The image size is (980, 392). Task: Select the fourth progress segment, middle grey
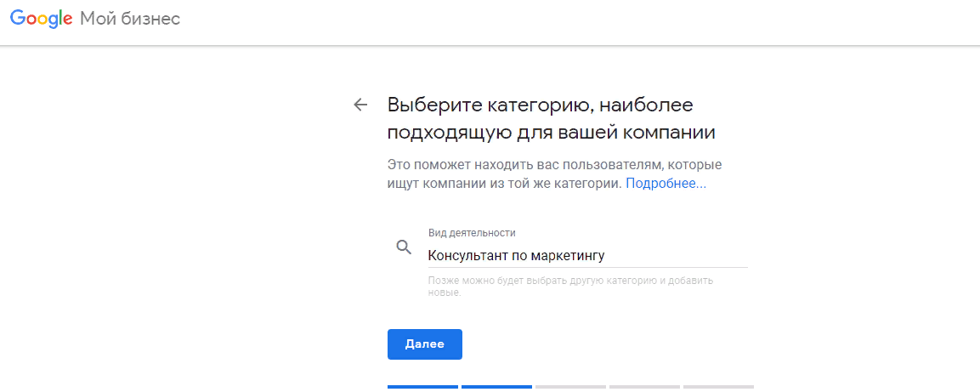point(644,387)
